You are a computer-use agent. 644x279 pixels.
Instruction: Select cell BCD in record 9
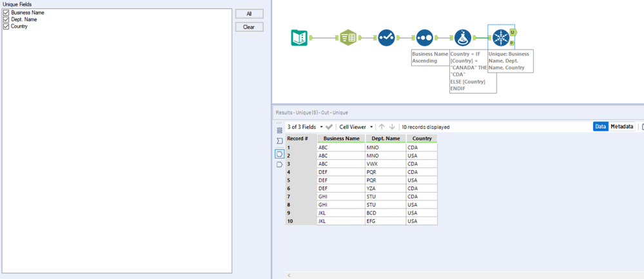[x=385, y=213]
